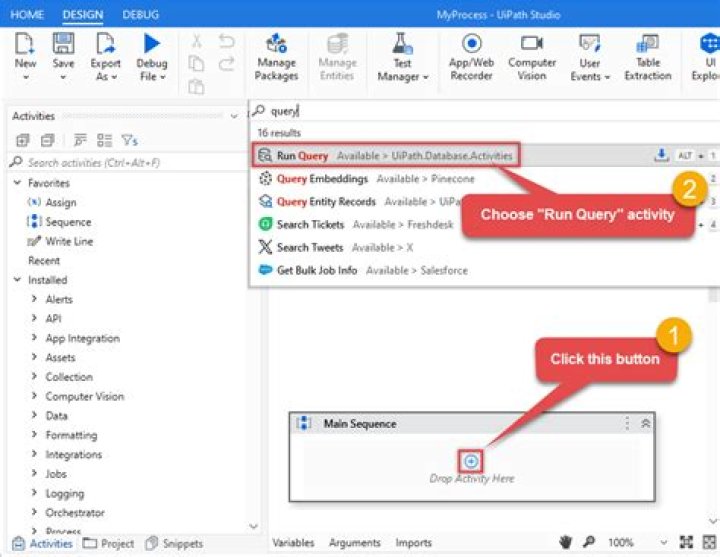The image size is (720, 557).
Task: Select the Activities panel tab at bottom
Action: pos(42,543)
